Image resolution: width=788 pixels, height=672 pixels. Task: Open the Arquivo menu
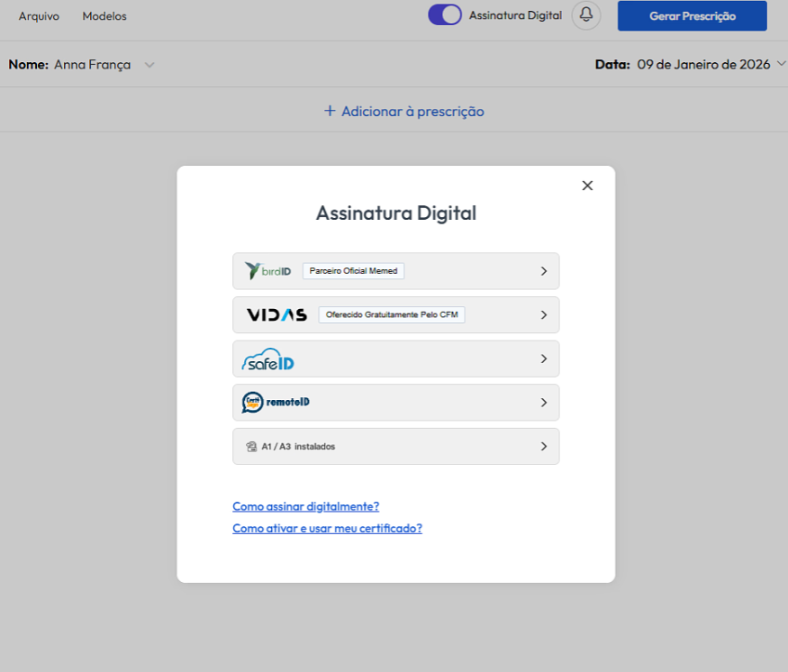pyautogui.click(x=39, y=16)
